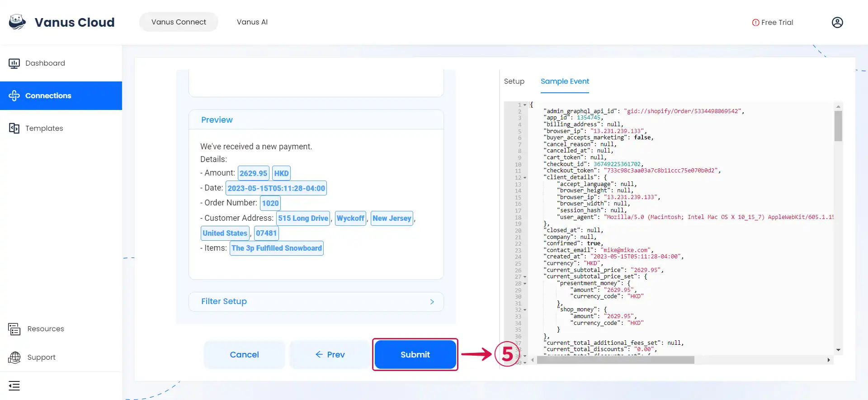Click the JSON editor scroll left arrow
The height and width of the screenshot is (400, 868).
click(x=533, y=360)
